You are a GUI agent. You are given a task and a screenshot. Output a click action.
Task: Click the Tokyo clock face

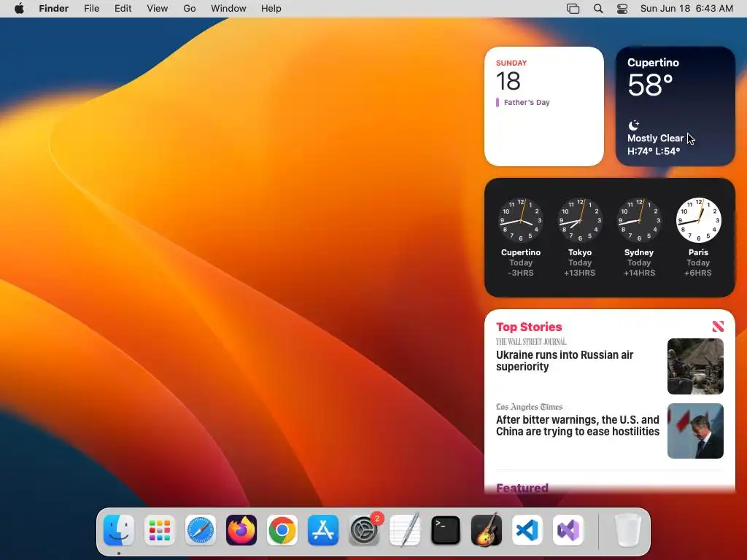580,220
